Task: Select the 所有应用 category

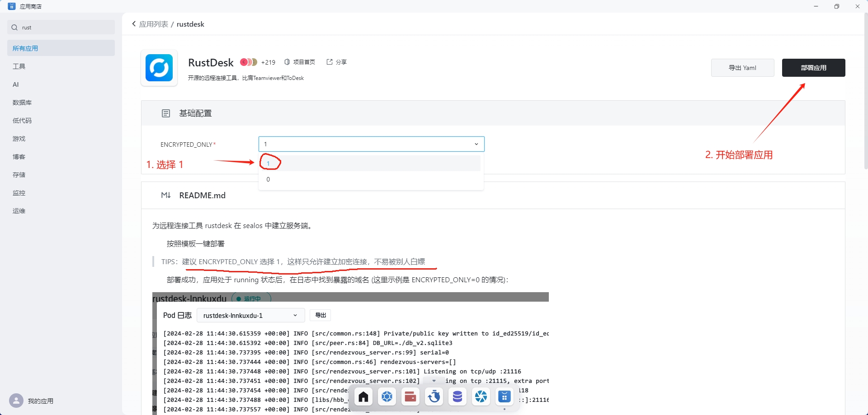Action: click(x=61, y=48)
